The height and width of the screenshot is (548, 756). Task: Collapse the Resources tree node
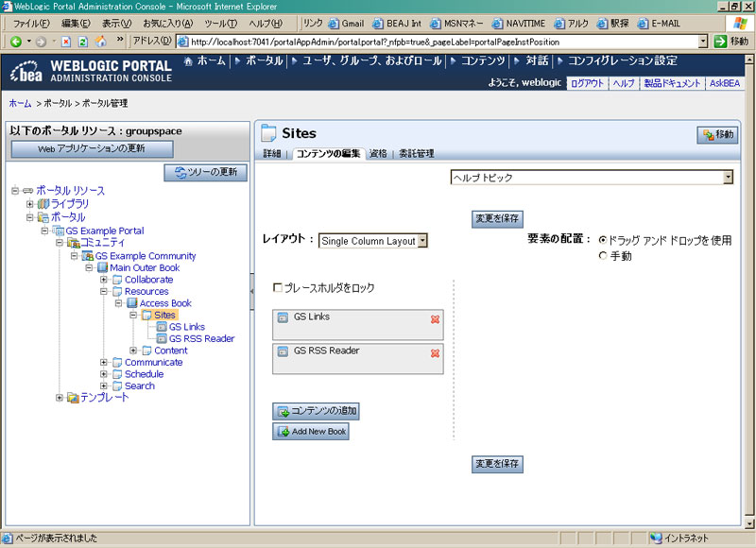[104, 292]
